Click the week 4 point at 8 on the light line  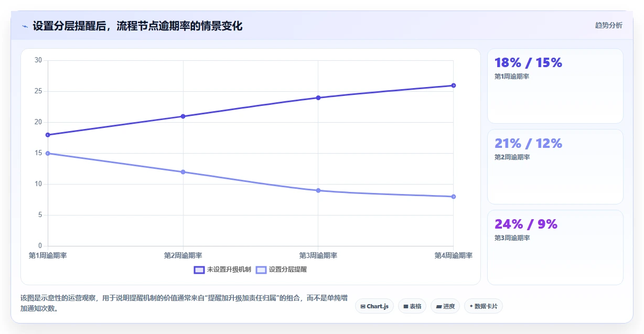click(454, 197)
